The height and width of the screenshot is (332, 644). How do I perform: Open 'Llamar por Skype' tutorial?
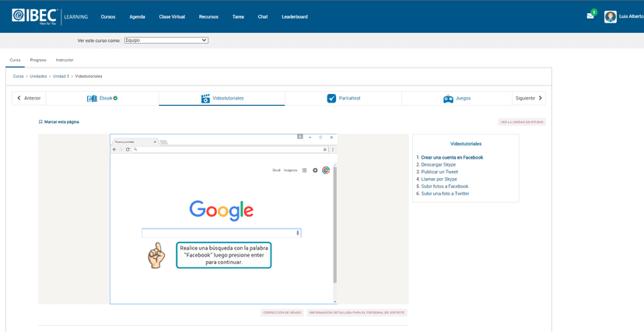click(439, 179)
